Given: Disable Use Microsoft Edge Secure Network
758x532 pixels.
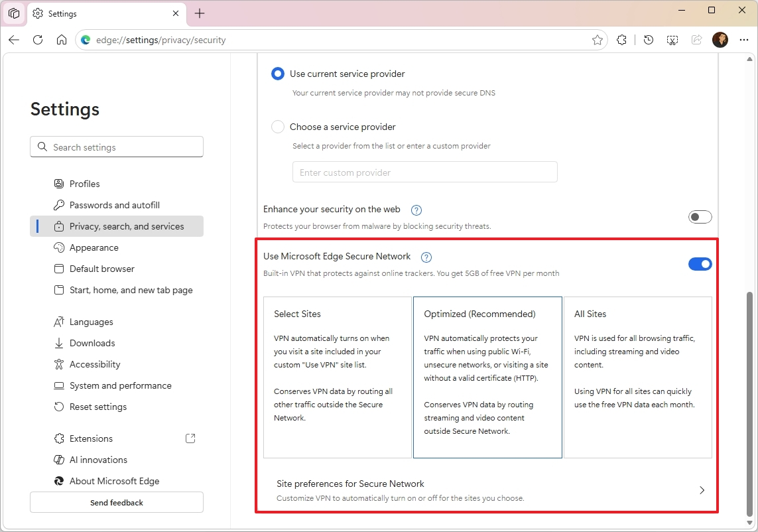Looking at the screenshot, I should (700, 263).
